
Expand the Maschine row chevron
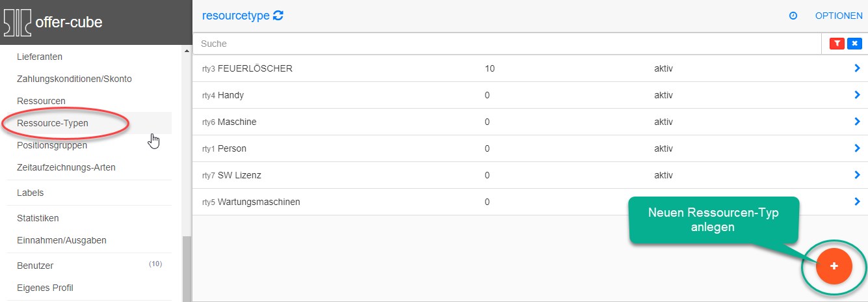click(857, 122)
